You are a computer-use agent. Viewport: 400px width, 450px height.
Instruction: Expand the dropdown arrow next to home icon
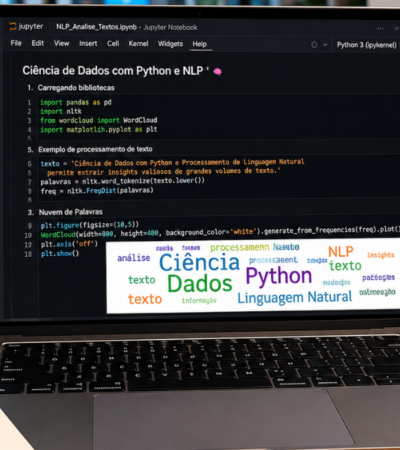[325, 45]
